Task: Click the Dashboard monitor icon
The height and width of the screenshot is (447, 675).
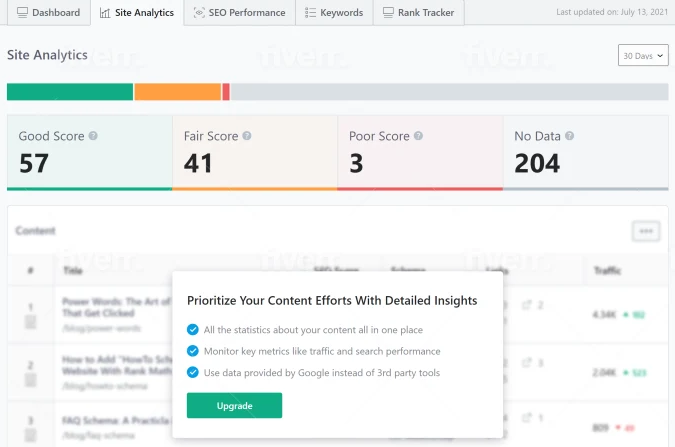Action: click(22, 12)
